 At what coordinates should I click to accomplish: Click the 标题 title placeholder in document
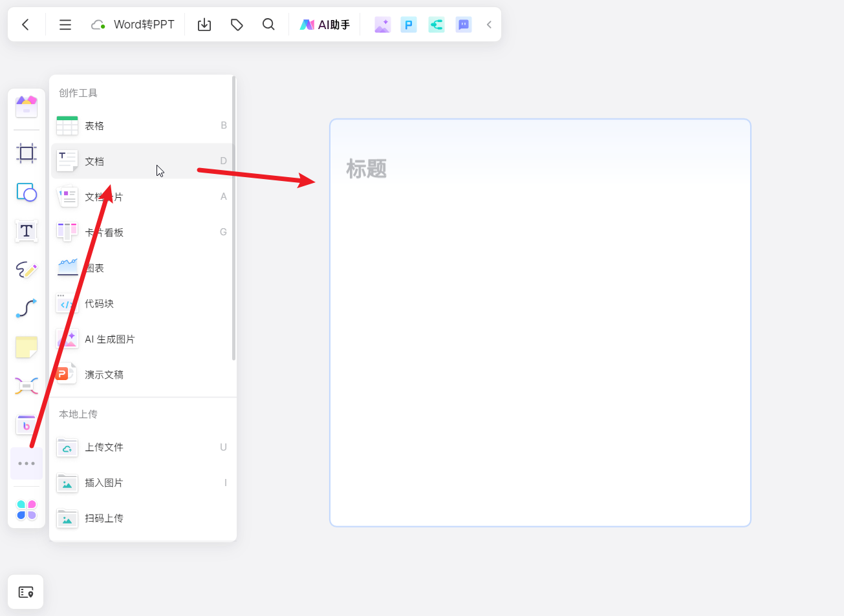click(x=367, y=169)
